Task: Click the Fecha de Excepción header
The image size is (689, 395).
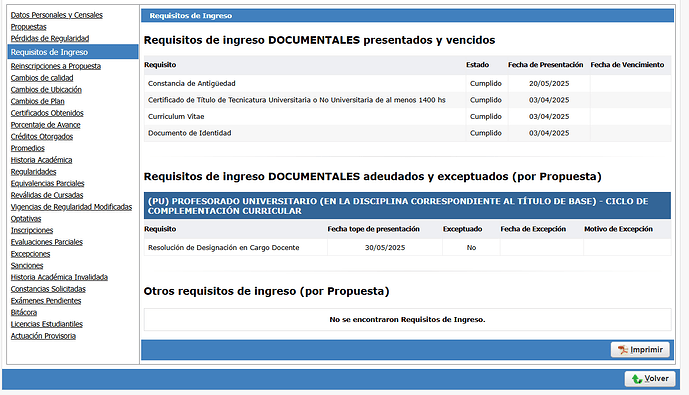Action: 533,229
